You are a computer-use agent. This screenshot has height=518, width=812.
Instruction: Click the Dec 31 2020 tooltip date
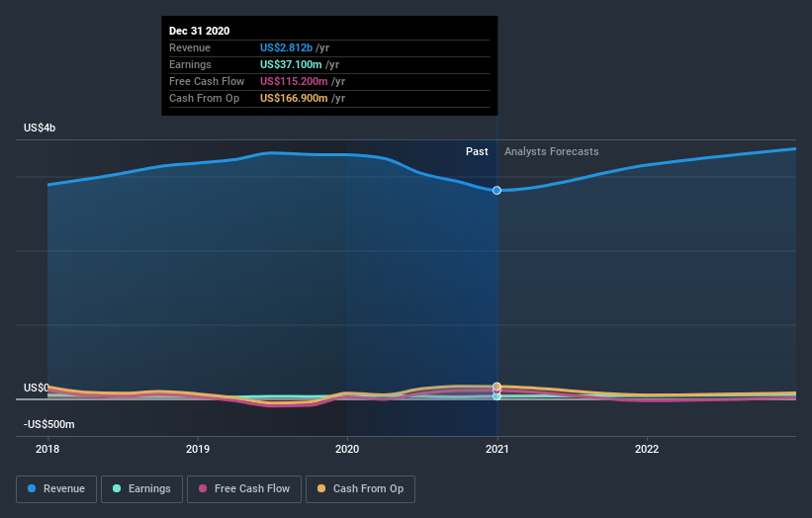click(x=200, y=31)
